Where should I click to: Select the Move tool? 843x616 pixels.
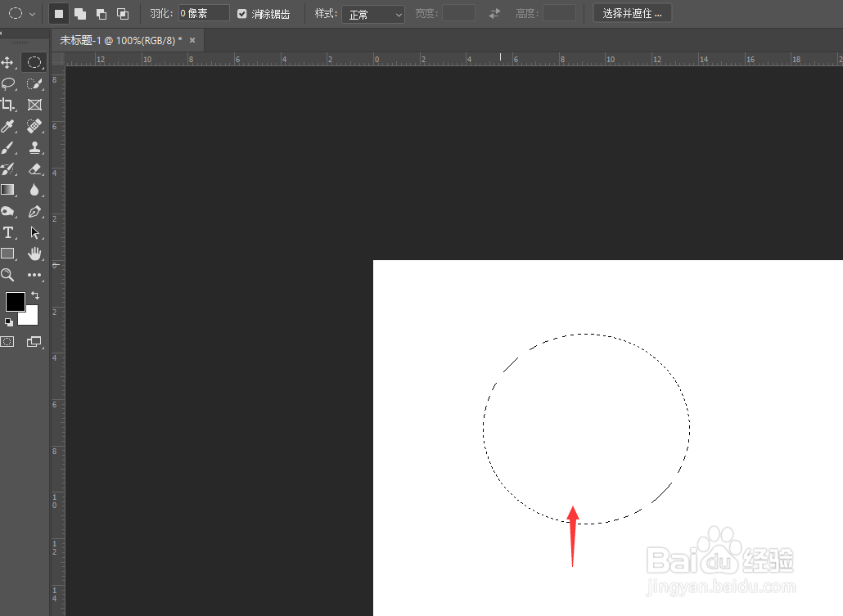tap(7, 62)
